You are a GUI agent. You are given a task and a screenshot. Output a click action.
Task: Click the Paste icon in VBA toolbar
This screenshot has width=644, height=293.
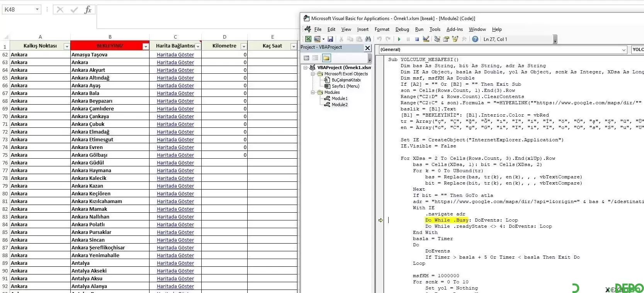coord(359,39)
